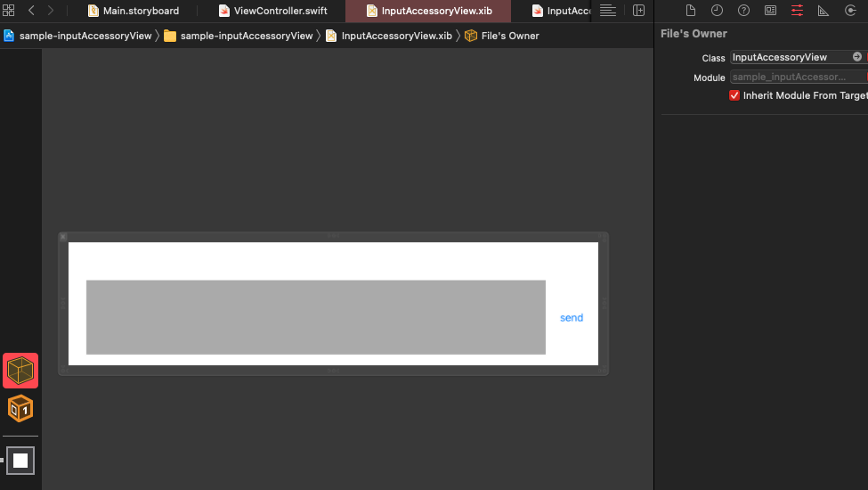Toggle Inherit Module From Target checkbox

(x=734, y=95)
